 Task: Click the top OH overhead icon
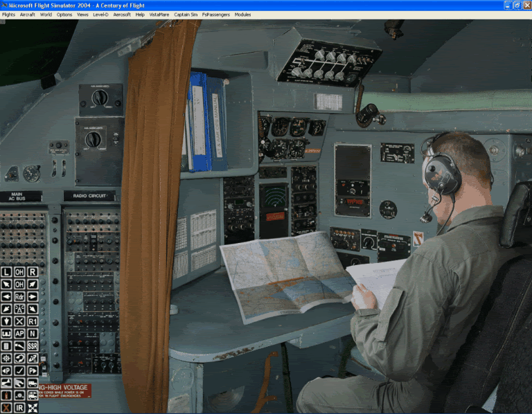(19, 272)
